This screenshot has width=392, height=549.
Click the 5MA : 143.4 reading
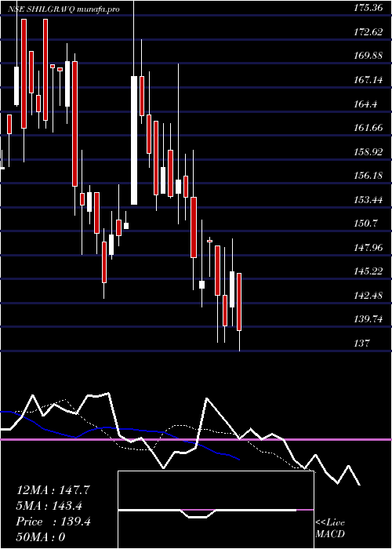[x=50, y=506]
